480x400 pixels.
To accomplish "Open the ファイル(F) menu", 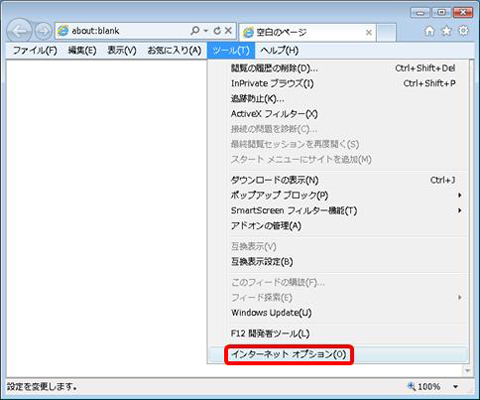I will tap(35, 50).
